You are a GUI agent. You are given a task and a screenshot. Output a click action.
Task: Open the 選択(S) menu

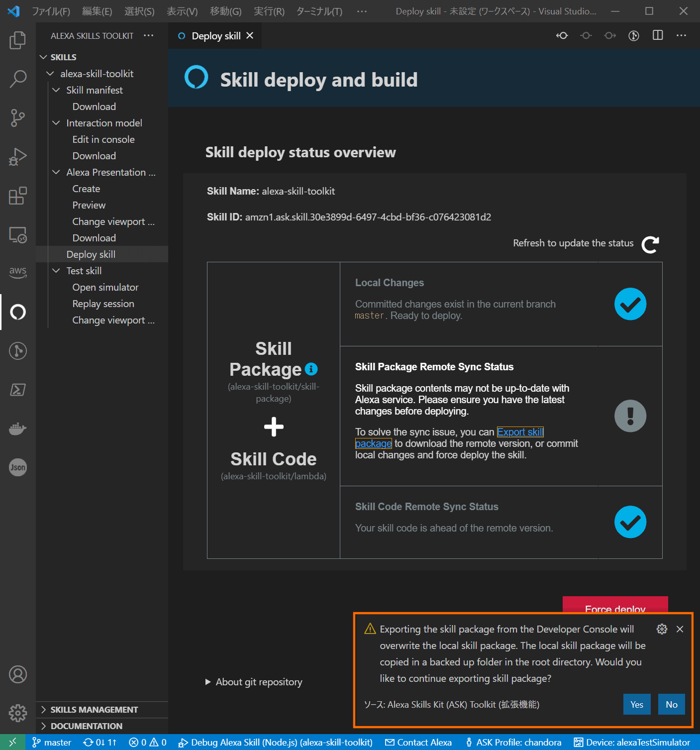pyautogui.click(x=139, y=11)
